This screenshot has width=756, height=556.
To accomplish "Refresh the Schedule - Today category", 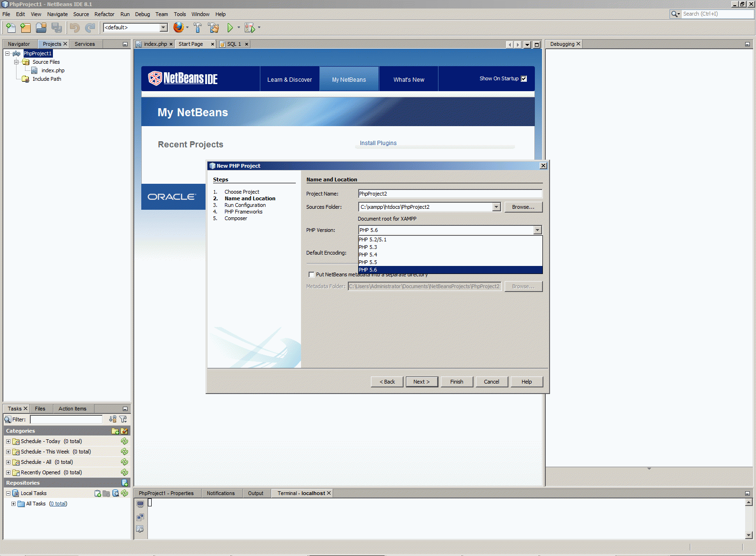I will [x=124, y=441].
